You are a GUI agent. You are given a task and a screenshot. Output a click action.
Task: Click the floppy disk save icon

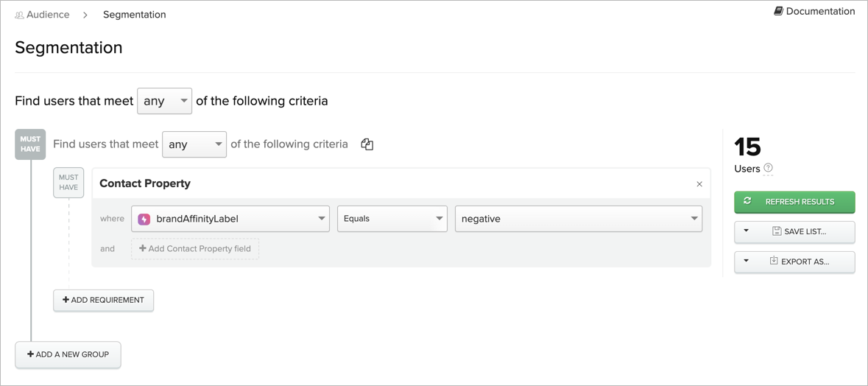(x=777, y=231)
